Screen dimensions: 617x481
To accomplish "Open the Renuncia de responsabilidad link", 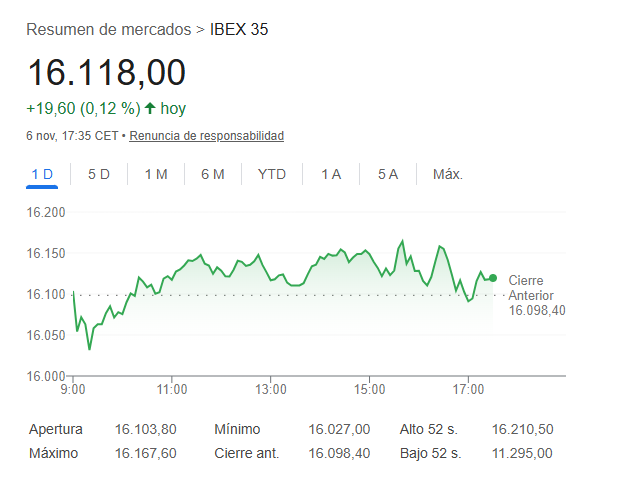I will coord(207,136).
